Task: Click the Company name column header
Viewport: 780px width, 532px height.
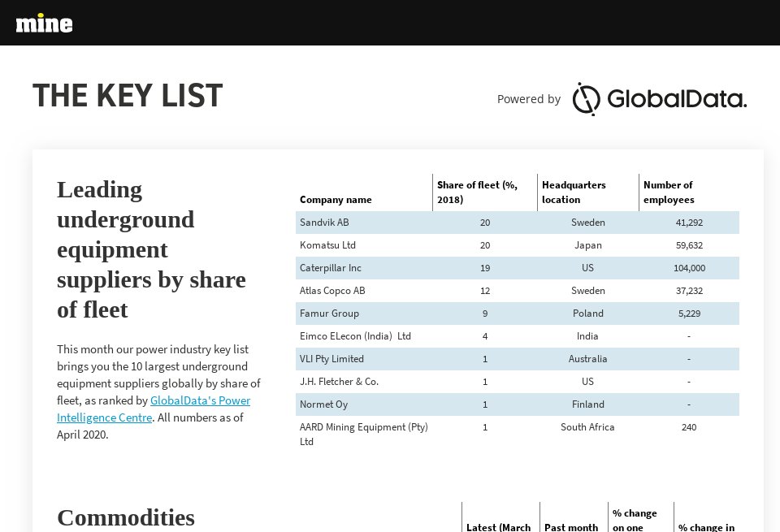Action: (336, 199)
